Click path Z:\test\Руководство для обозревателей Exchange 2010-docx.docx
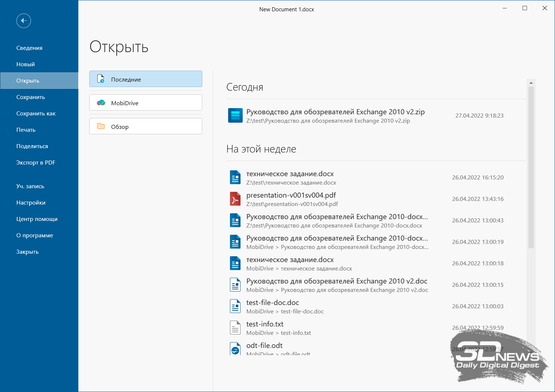 pyautogui.click(x=334, y=226)
